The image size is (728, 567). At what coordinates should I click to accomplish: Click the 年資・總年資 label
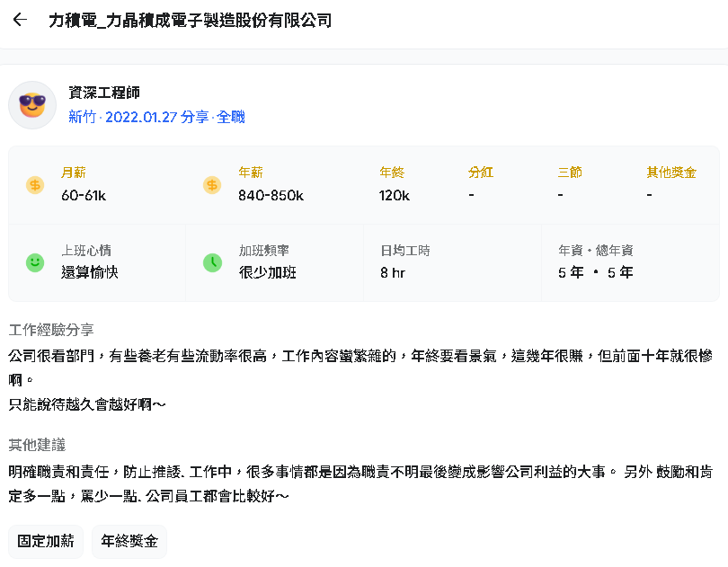596,251
